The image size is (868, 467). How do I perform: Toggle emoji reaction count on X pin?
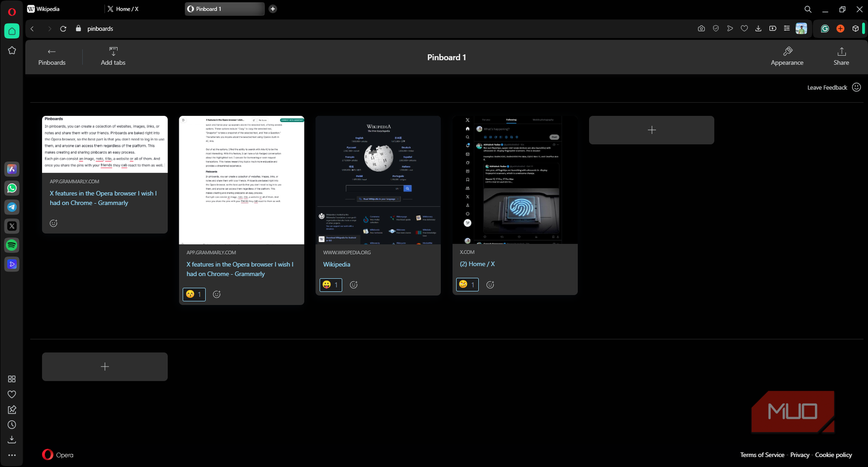point(467,285)
